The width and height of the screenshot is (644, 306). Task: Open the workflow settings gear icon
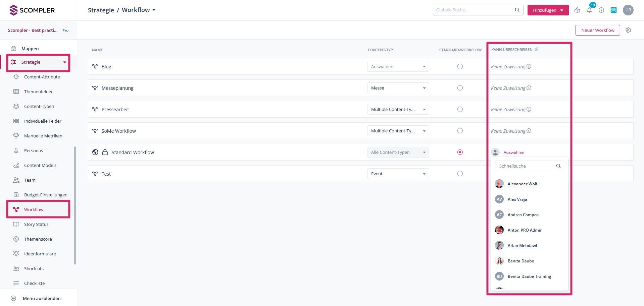point(628,30)
